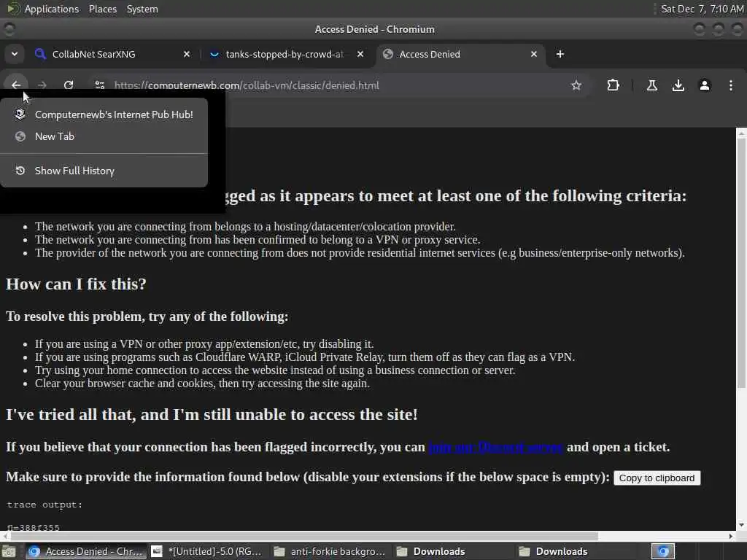Click the 'How can I fix this?' heading
This screenshot has width=747, height=560.
click(x=76, y=284)
